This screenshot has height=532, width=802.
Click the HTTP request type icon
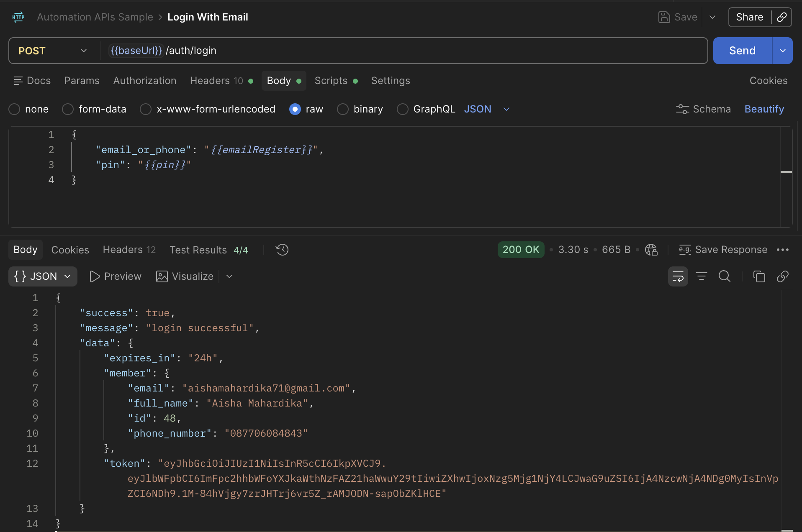tap(18, 17)
